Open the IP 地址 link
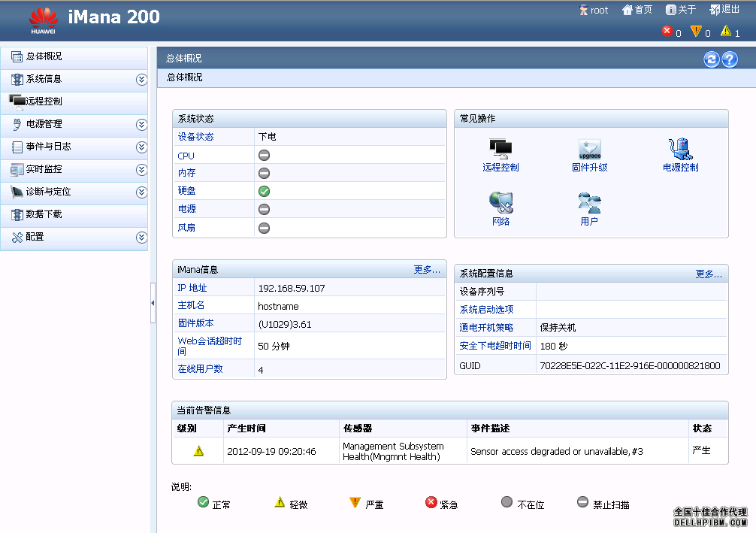The image size is (756, 533). pos(192,288)
